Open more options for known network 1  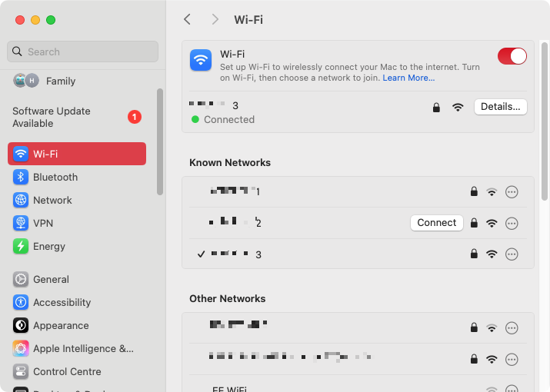(512, 192)
